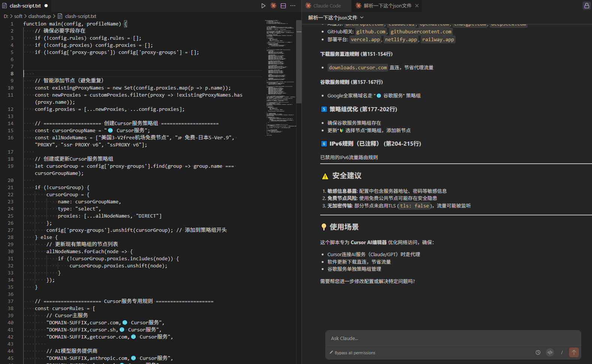The image size is (592, 364).
Task: Change the Bypass all permissions mode
Action: 352,353
